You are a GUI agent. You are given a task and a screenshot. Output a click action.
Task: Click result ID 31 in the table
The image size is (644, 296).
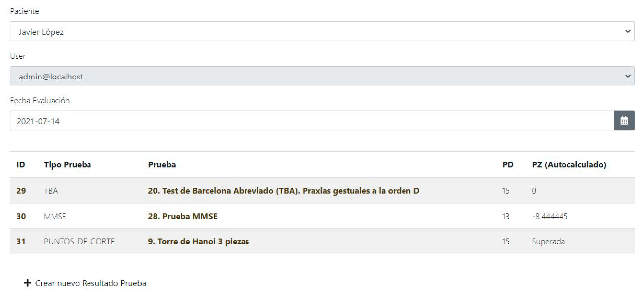pyautogui.click(x=21, y=241)
